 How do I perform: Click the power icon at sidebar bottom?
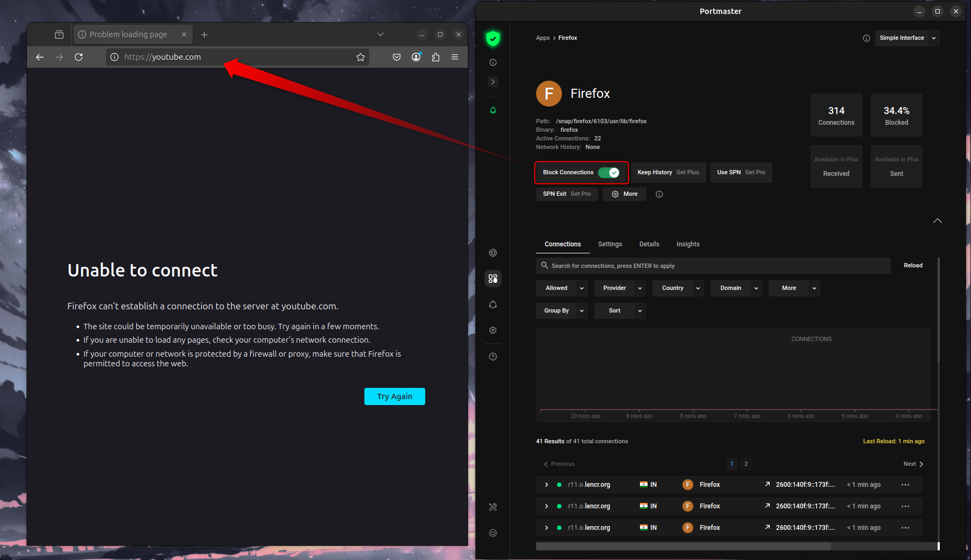click(492, 533)
